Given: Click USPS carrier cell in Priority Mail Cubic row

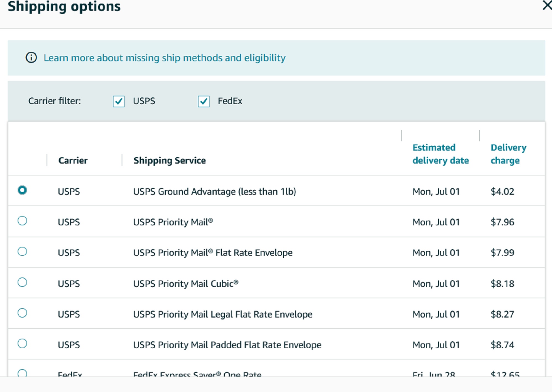Looking at the screenshot, I should 69,284.
